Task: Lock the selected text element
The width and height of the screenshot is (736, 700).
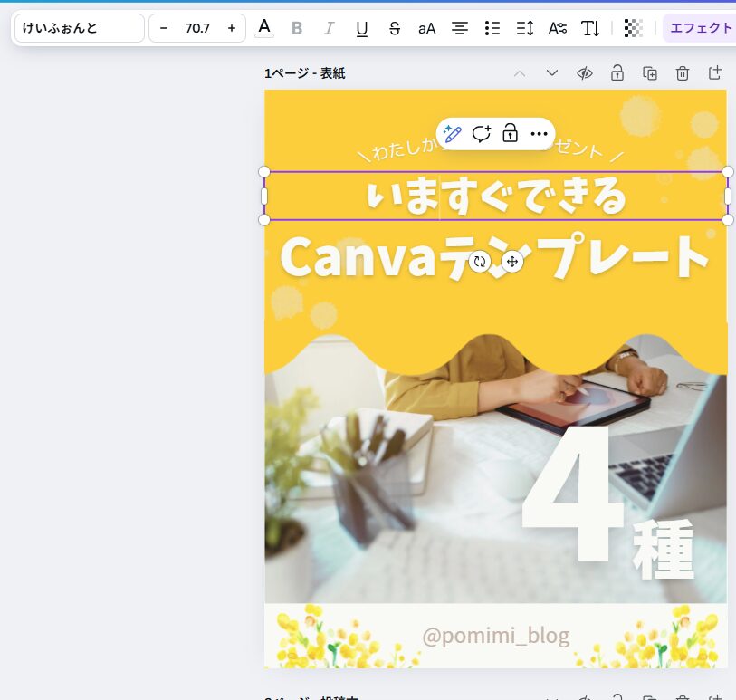Action: click(x=511, y=134)
